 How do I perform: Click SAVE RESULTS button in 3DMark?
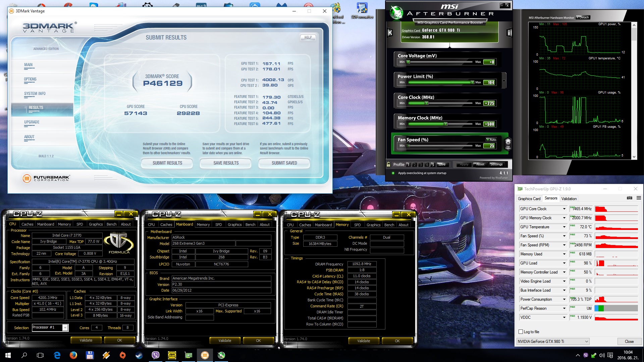[x=226, y=163]
